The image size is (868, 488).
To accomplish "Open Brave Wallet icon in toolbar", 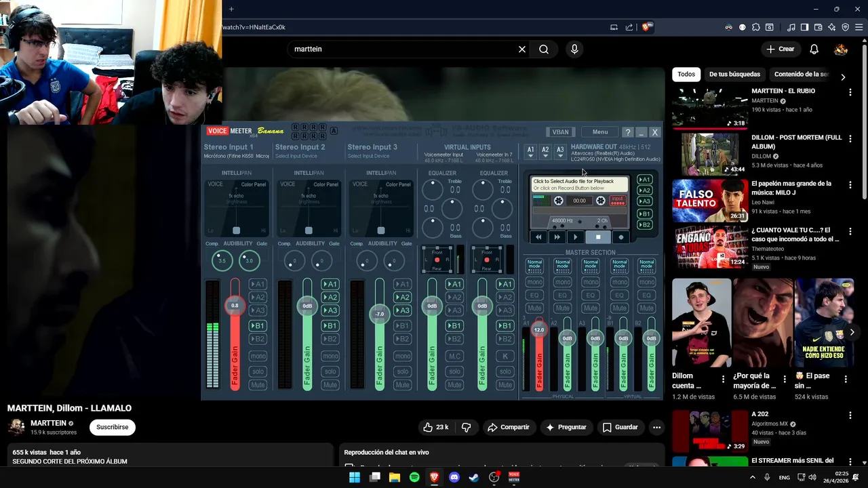I will [818, 27].
